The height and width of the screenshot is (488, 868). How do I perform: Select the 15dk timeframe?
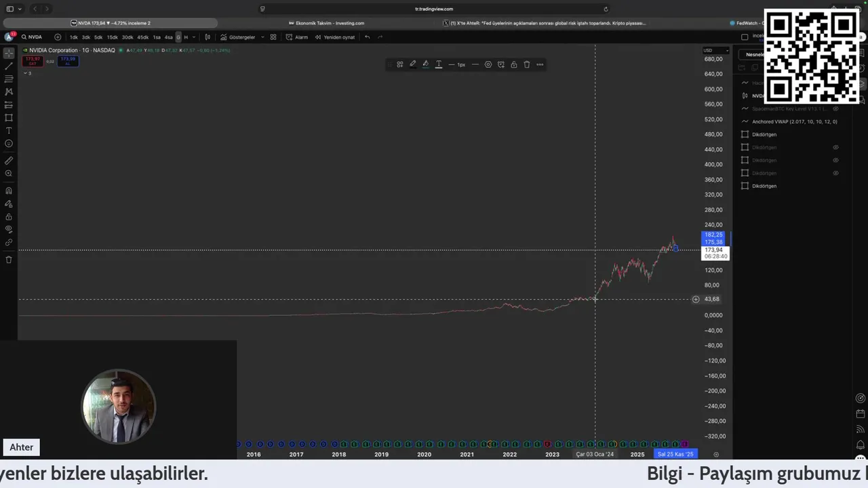tap(112, 37)
